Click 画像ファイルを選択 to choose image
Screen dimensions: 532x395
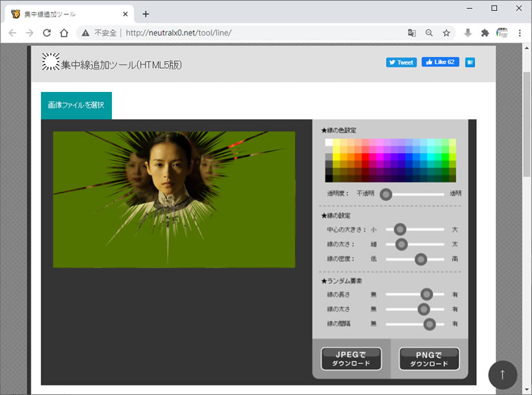(x=76, y=105)
